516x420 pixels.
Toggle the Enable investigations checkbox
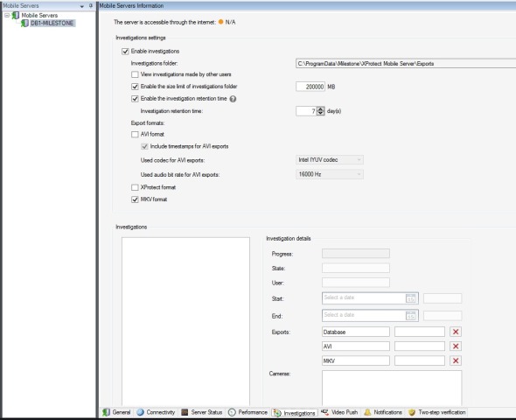(125, 52)
